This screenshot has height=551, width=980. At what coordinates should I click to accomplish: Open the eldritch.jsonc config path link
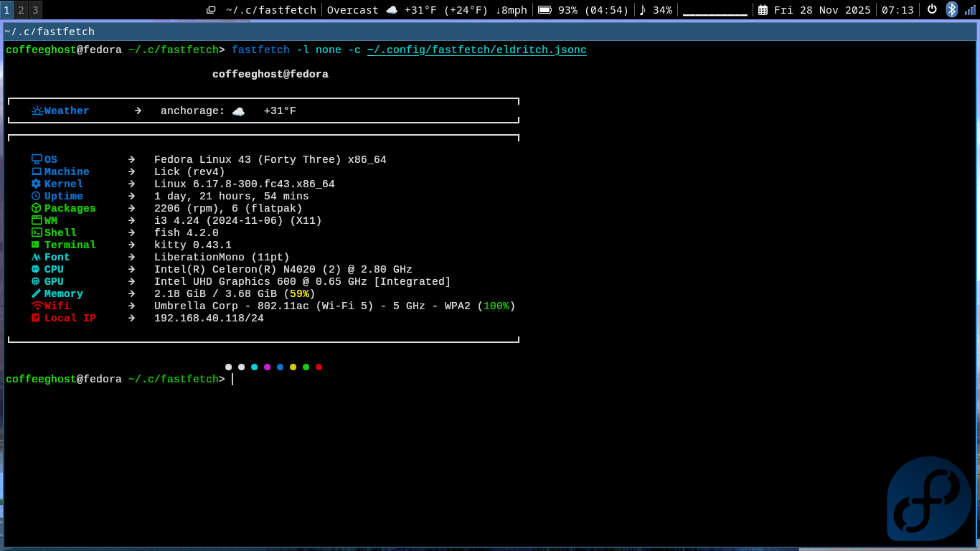coord(476,50)
